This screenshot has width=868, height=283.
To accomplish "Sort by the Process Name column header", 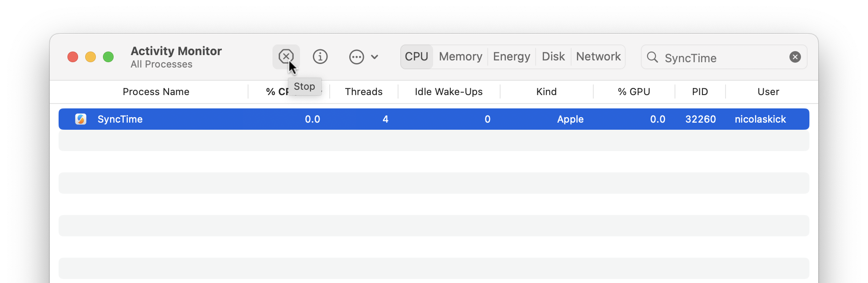I will 156,92.
